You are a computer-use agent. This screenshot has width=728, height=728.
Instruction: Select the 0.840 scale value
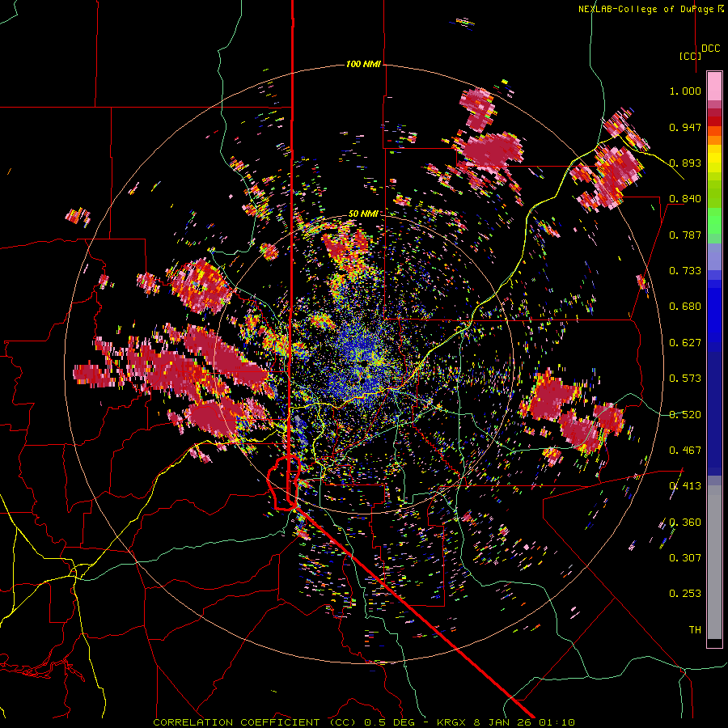[685, 199]
